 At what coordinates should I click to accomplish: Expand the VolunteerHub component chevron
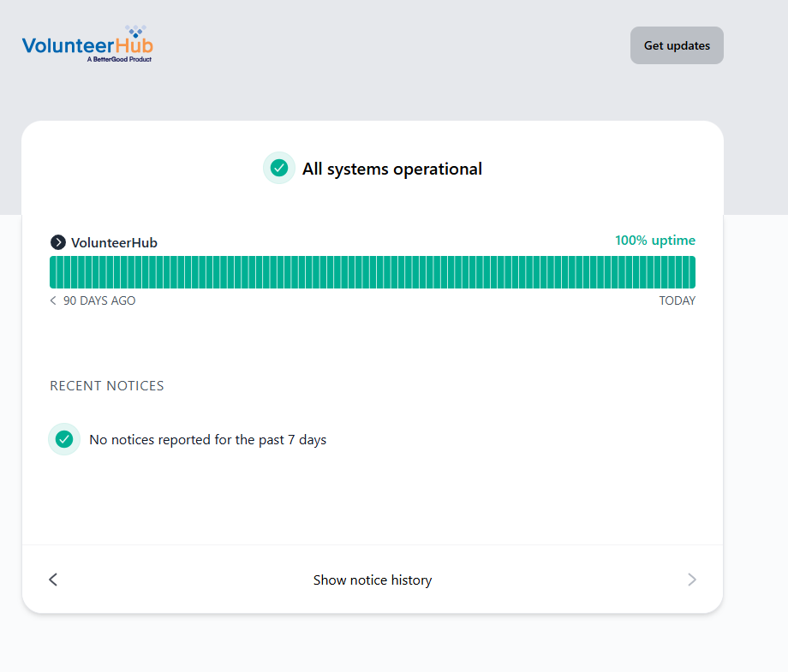coord(57,242)
